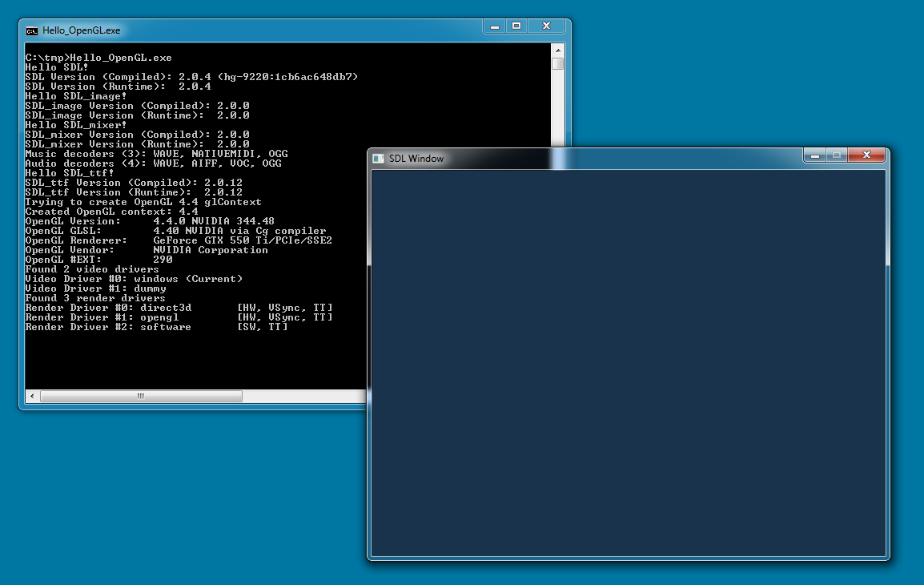The width and height of the screenshot is (924, 585).
Task: Click the console horizontal scrollbar thumb
Action: (141, 397)
